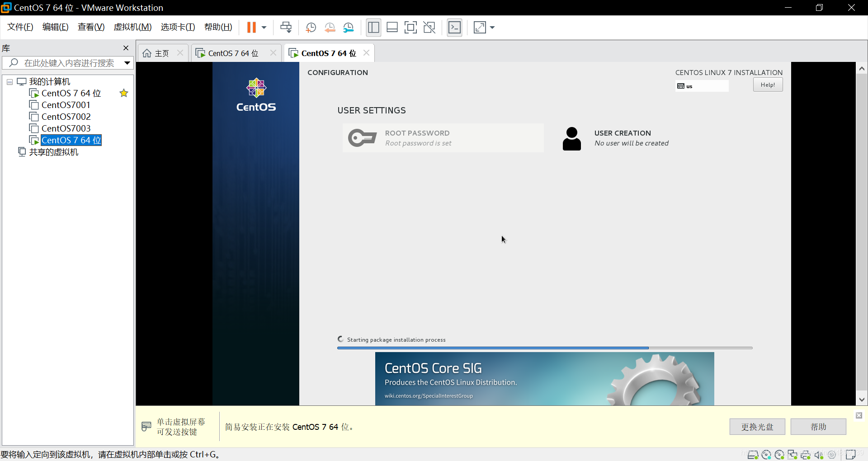The image size is (868, 461).
Task: Select CentOS7003 in the library
Action: click(66, 128)
